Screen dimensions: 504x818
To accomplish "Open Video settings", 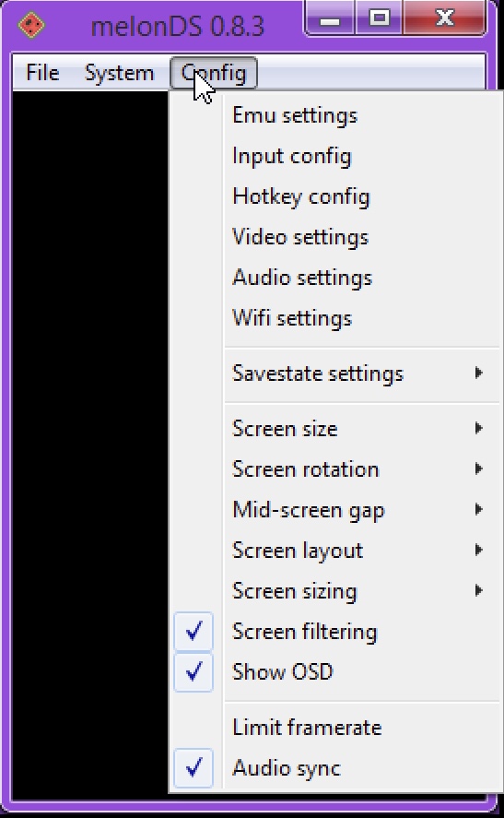I will click(x=336, y=237).
